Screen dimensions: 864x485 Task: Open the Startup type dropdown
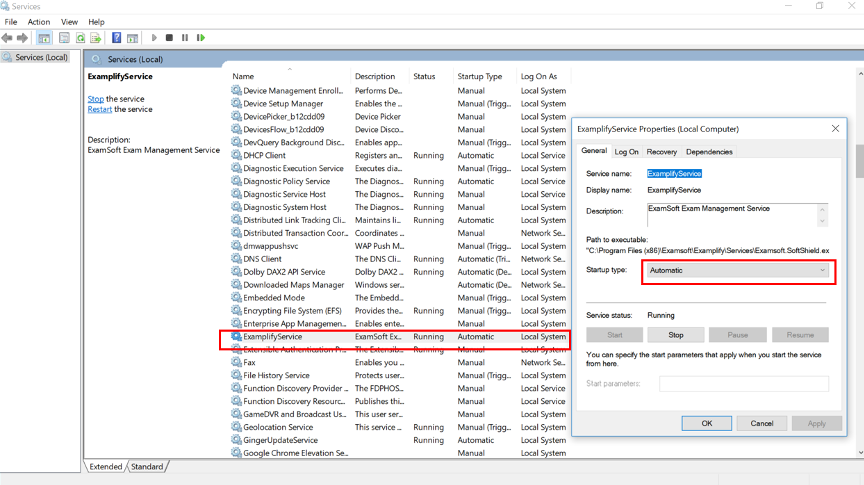pyautogui.click(x=738, y=270)
